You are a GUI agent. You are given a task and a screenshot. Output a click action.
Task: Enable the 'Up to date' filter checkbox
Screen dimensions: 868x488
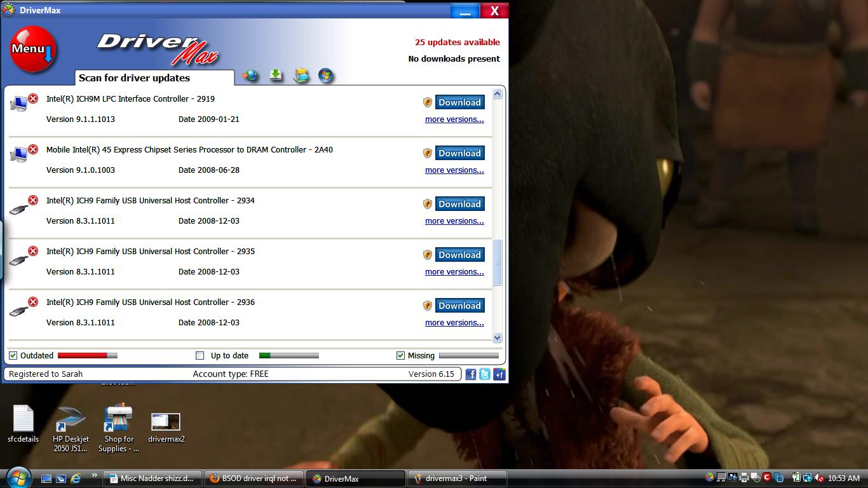[200, 355]
